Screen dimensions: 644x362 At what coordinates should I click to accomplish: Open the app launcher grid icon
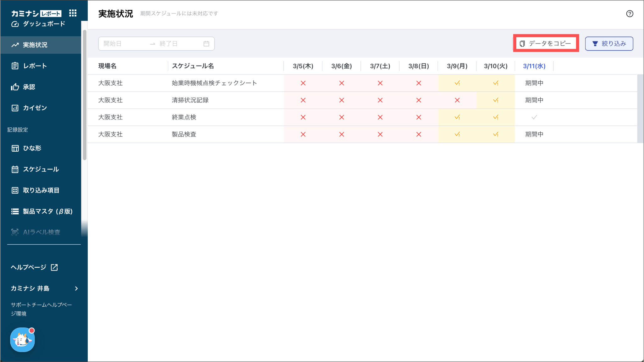point(73,13)
